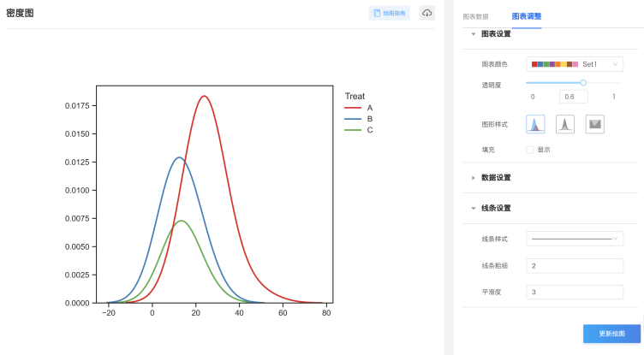Enable the 填充 显示 checkbox
The width and height of the screenshot is (644, 355).
530,150
